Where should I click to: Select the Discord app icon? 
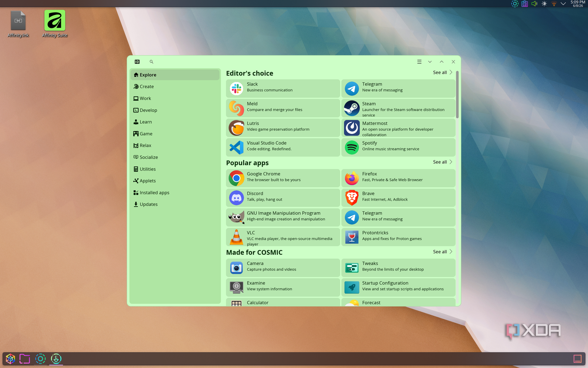(x=237, y=198)
